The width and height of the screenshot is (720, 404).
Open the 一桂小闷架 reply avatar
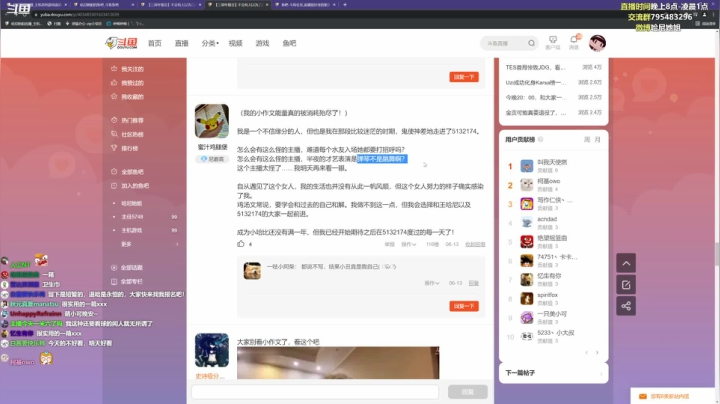(252, 271)
